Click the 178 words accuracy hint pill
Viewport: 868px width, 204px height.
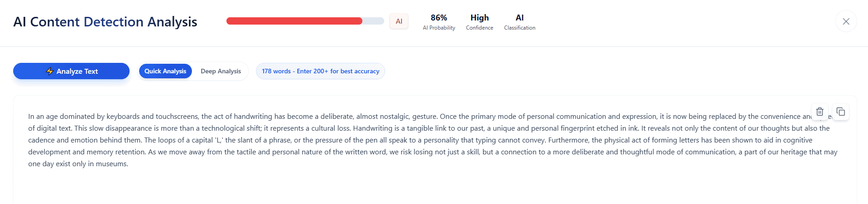pos(320,71)
